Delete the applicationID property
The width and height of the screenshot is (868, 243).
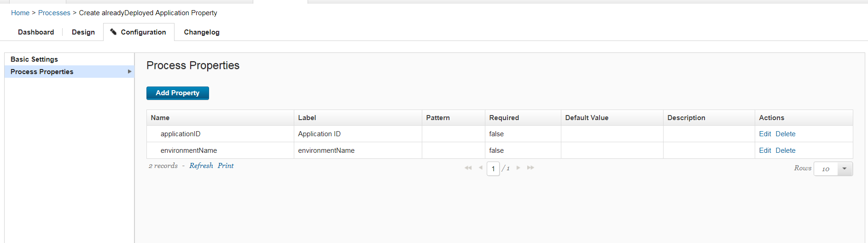(x=786, y=134)
